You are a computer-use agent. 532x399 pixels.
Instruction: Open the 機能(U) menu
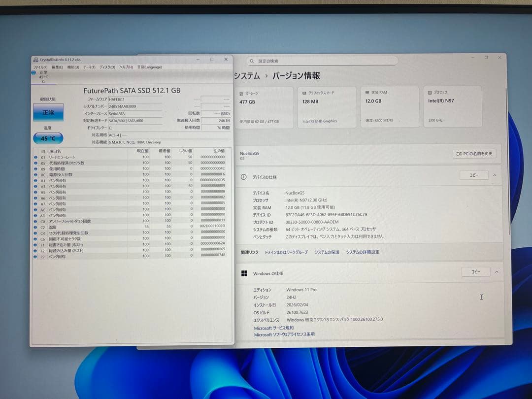tap(73, 67)
